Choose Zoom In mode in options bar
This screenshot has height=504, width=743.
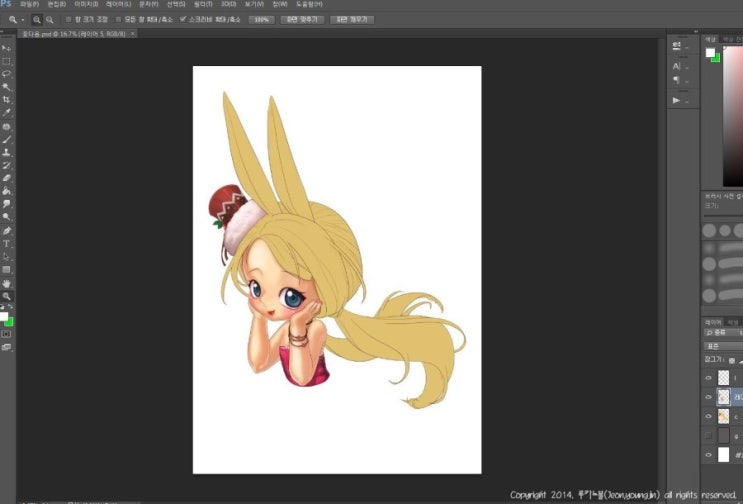(36, 19)
